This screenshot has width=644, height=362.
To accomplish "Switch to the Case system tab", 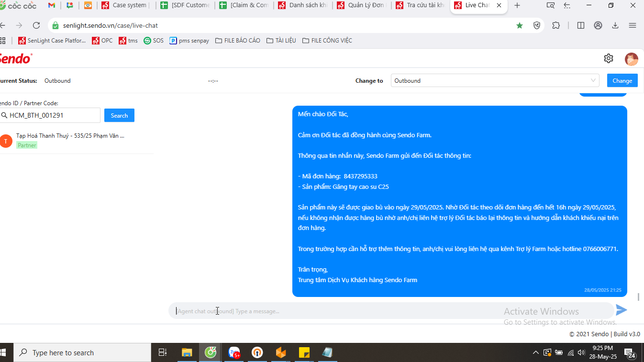I will point(125,5).
